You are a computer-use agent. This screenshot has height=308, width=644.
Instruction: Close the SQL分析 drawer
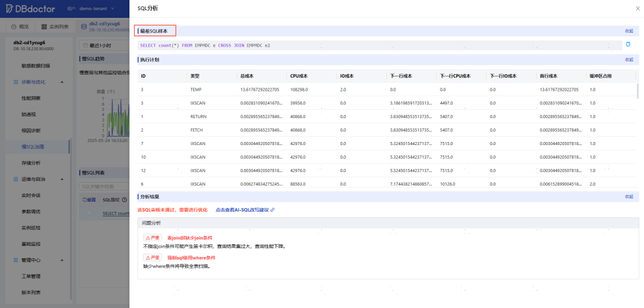coord(637,8)
